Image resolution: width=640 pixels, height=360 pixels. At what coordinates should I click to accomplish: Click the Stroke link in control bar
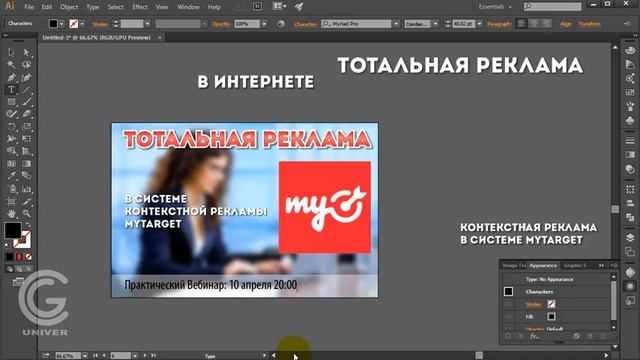pos(100,24)
